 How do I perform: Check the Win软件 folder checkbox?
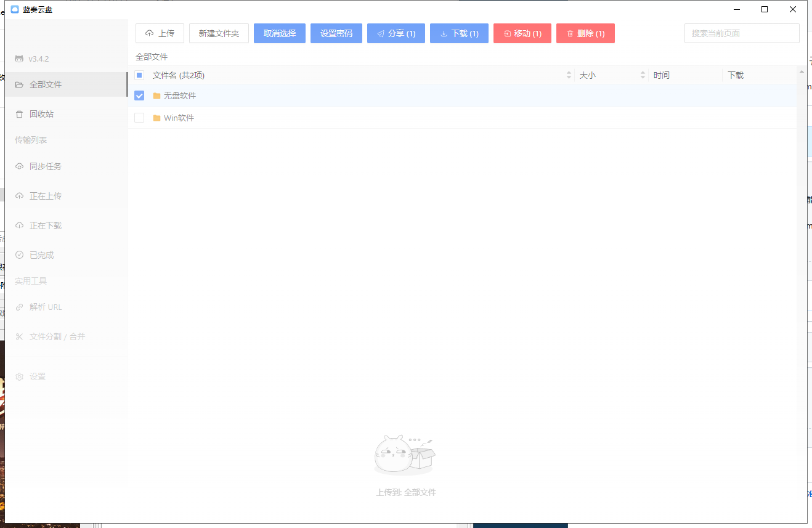point(139,117)
